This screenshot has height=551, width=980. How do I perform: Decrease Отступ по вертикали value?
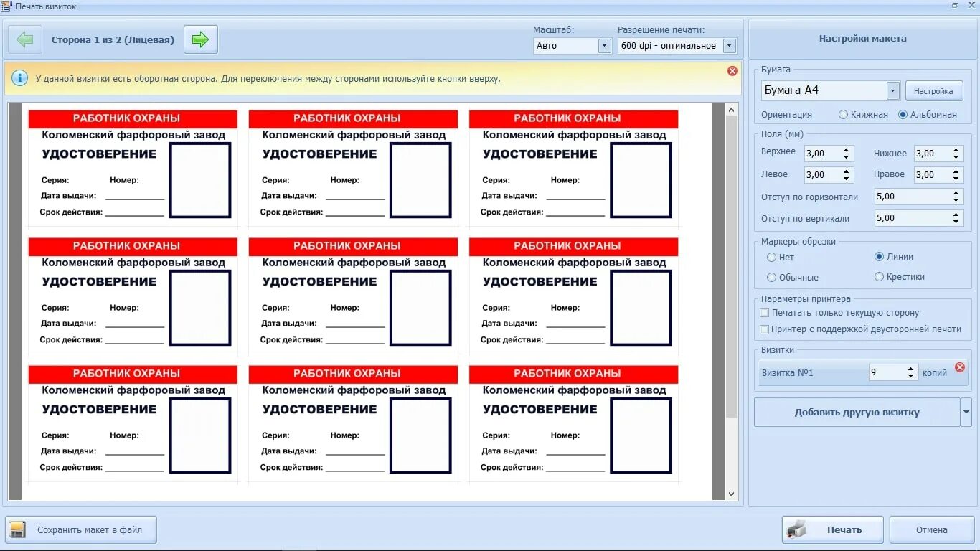[956, 222]
